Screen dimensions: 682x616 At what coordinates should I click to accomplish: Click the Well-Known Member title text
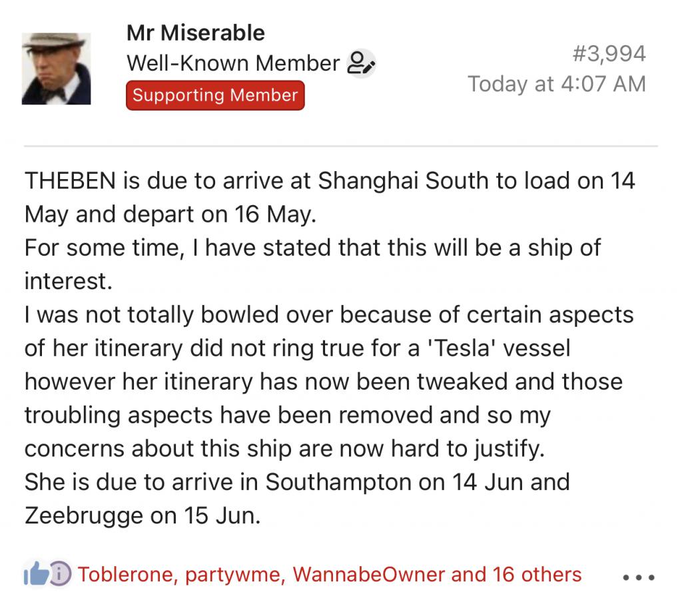click(233, 63)
